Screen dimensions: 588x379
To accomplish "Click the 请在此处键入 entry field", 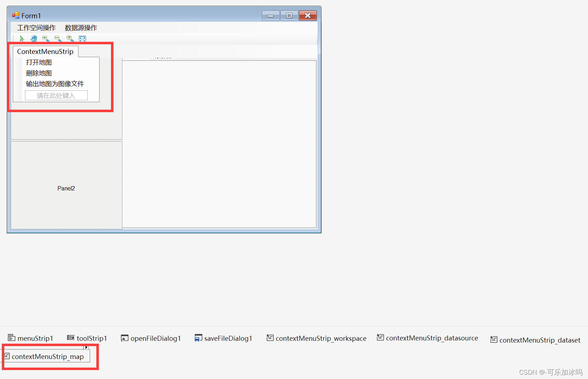I will [56, 95].
